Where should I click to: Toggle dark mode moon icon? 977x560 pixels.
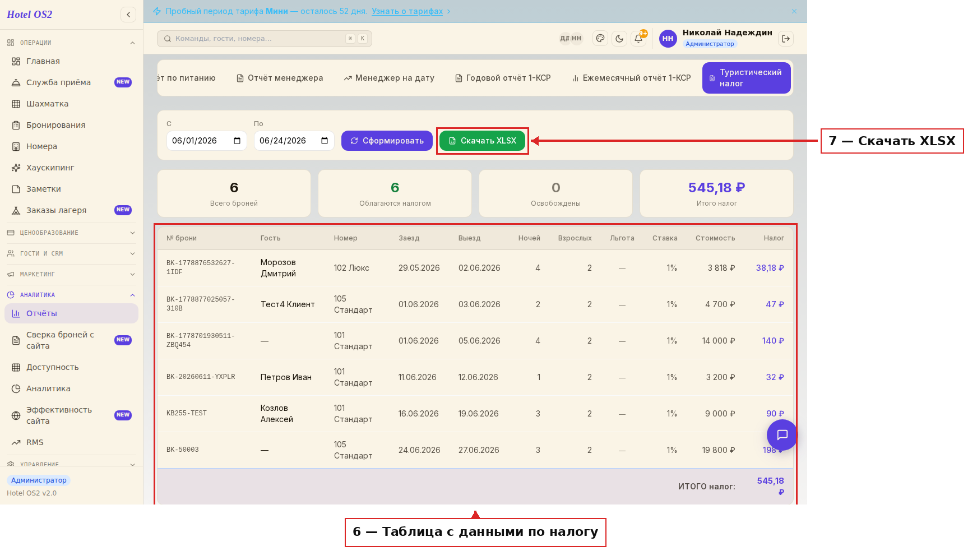point(619,39)
